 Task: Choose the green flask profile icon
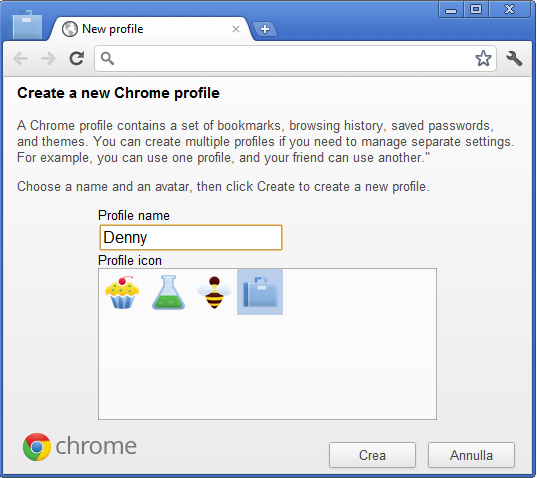coord(168,292)
